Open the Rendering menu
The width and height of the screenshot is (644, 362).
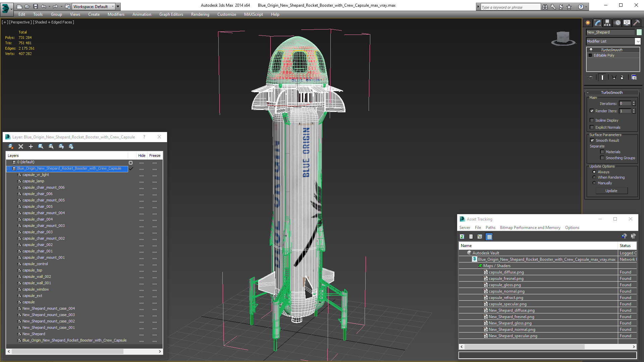coord(200,14)
